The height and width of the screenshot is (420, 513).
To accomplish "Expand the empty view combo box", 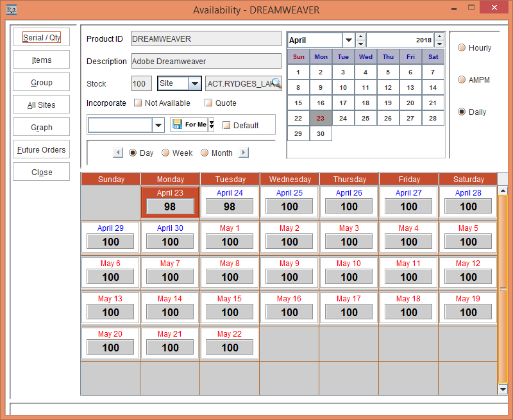I will point(158,125).
